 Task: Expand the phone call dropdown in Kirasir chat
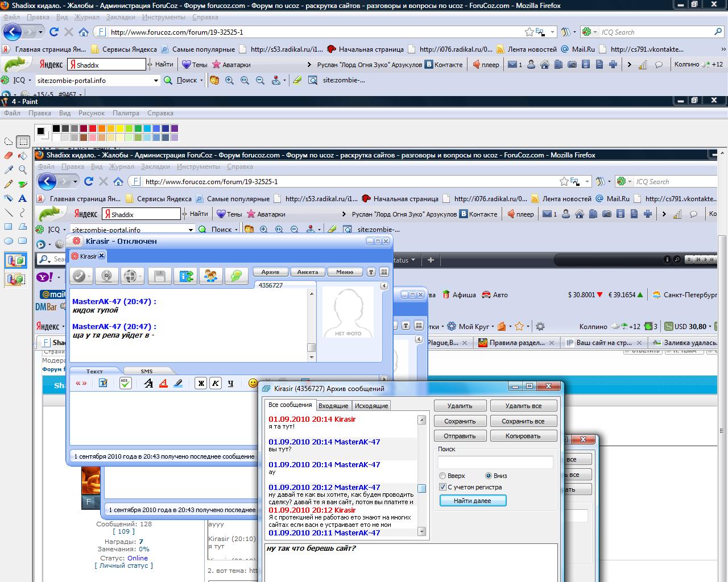point(89,277)
